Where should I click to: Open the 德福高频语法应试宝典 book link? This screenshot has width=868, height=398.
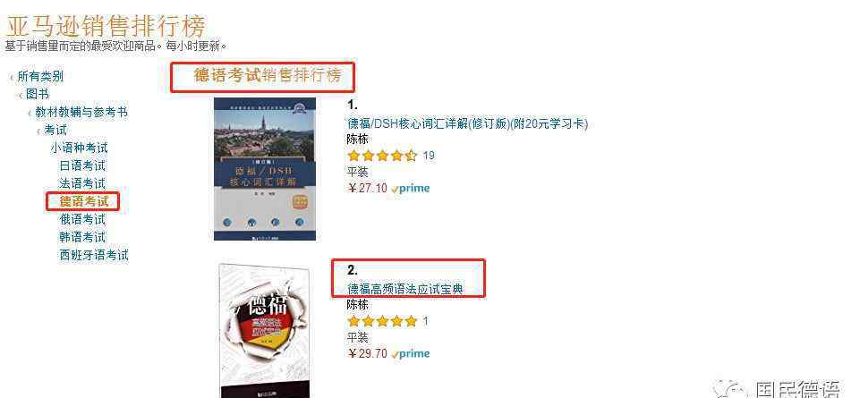tap(404, 288)
